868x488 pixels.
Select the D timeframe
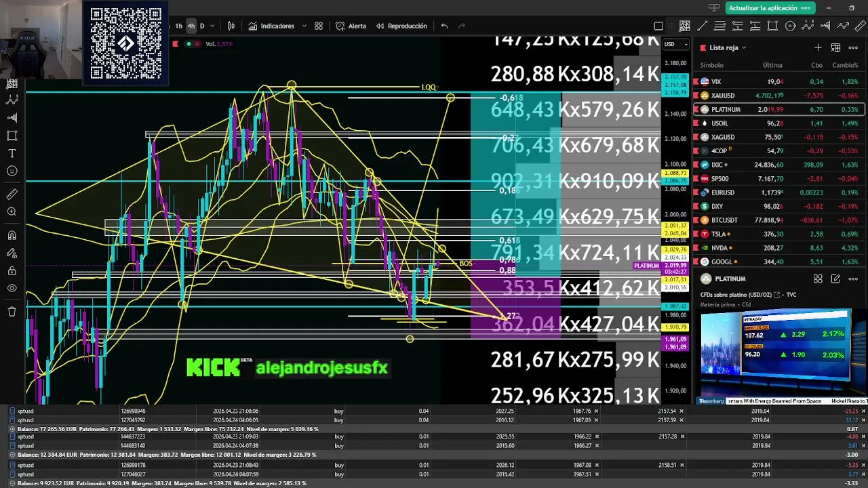click(x=201, y=26)
